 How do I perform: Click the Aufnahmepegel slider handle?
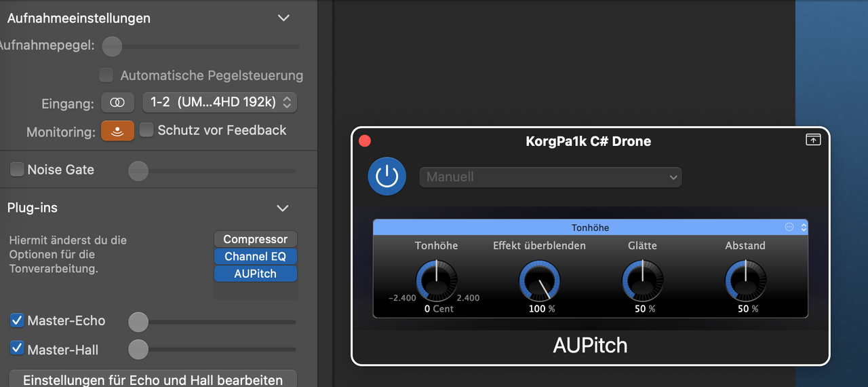point(112,46)
